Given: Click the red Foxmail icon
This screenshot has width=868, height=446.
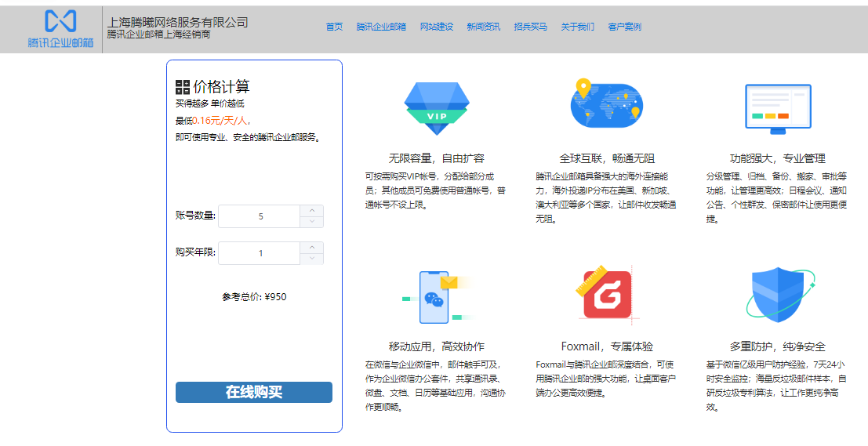Looking at the screenshot, I should click(607, 295).
